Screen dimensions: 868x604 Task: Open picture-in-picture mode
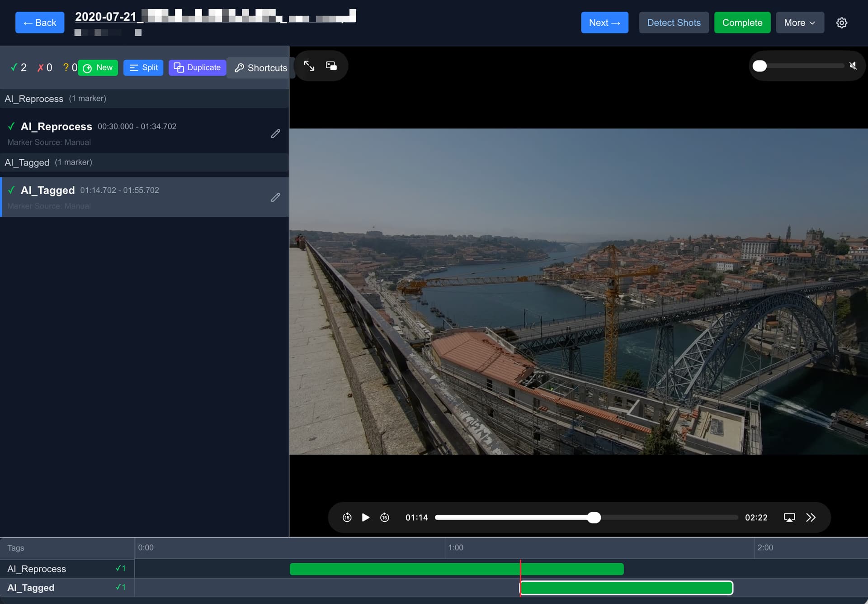tap(331, 66)
